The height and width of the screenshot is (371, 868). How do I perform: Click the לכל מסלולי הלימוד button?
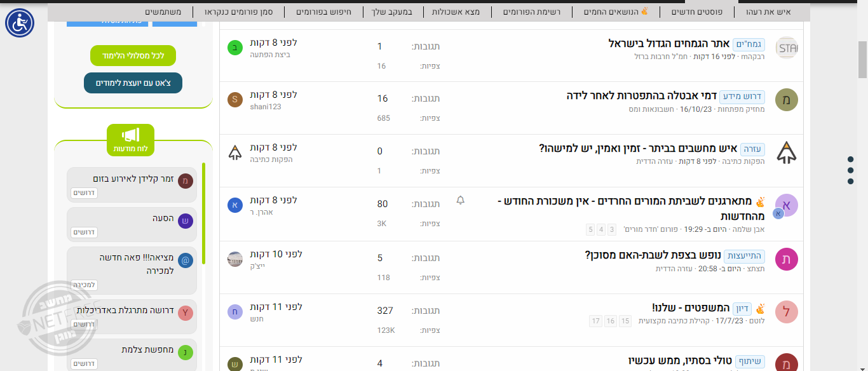click(x=133, y=55)
